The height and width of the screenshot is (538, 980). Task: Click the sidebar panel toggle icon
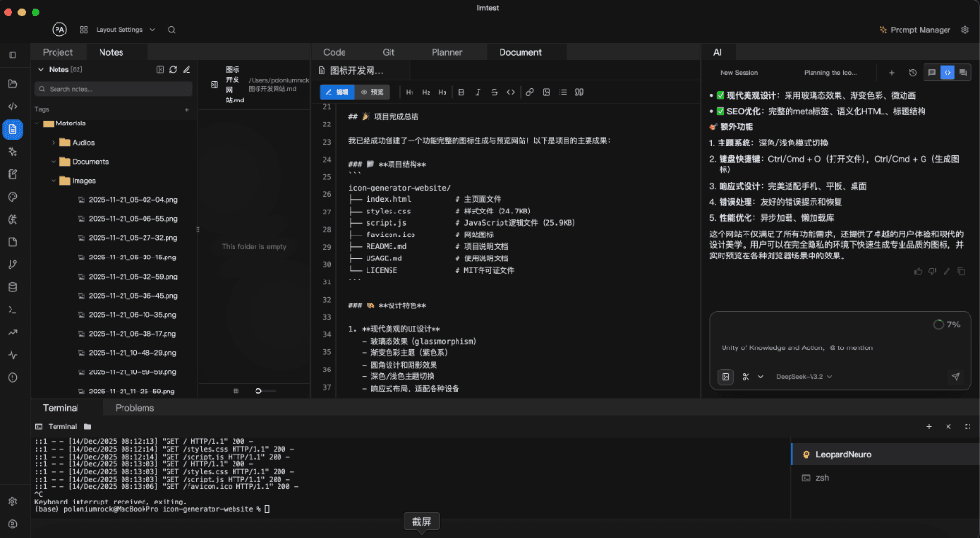coord(12,55)
